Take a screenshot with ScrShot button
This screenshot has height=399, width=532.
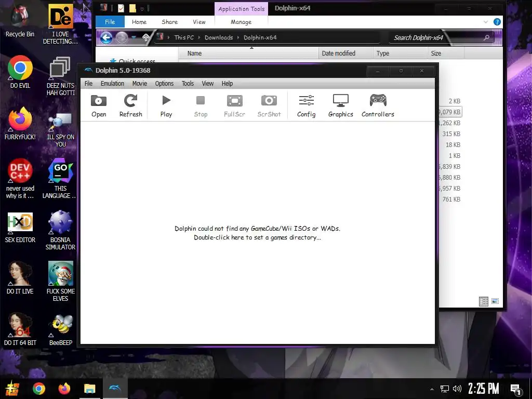pyautogui.click(x=269, y=106)
